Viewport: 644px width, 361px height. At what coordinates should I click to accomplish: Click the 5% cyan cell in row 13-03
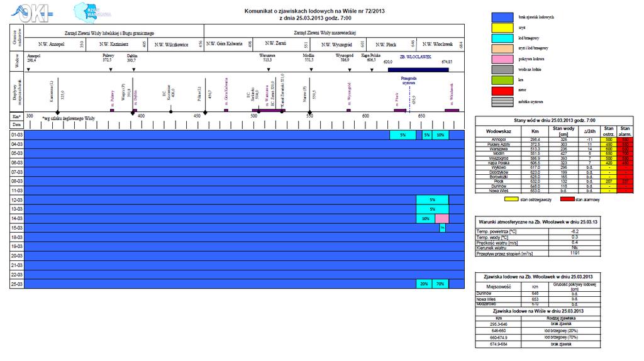point(433,209)
